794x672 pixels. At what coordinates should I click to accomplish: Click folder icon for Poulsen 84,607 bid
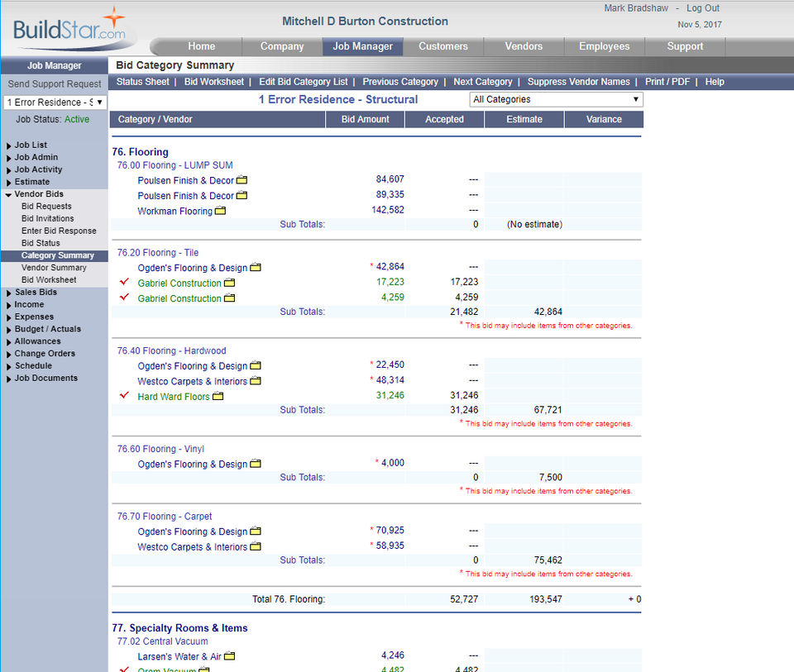click(x=242, y=179)
